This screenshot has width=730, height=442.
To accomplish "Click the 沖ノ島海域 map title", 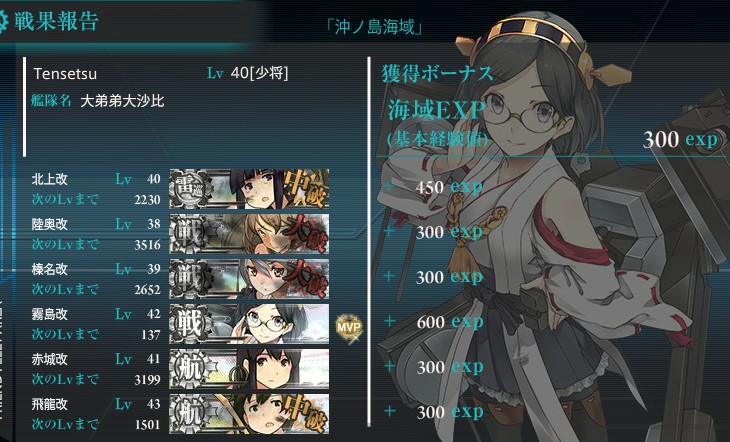I will [x=374, y=27].
